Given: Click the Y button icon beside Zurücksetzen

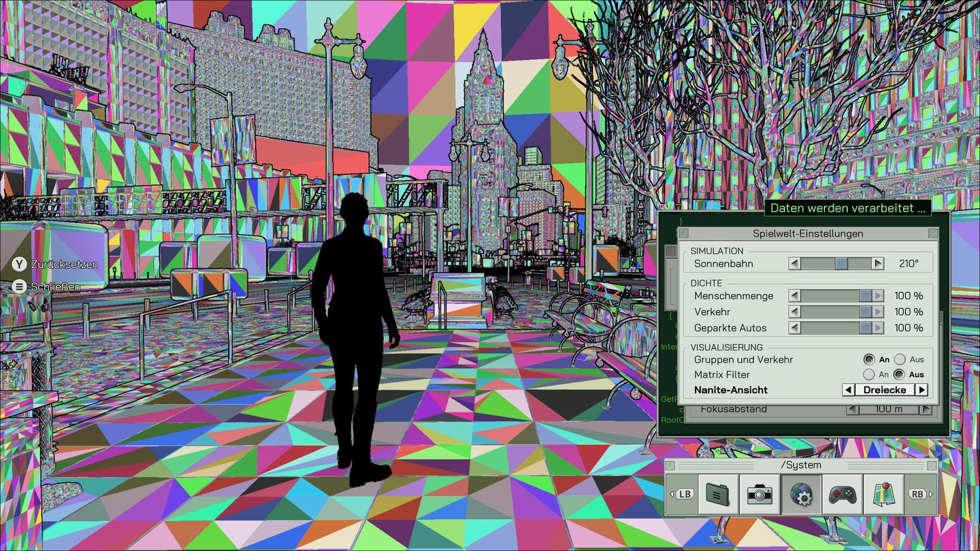Looking at the screenshot, I should point(20,264).
